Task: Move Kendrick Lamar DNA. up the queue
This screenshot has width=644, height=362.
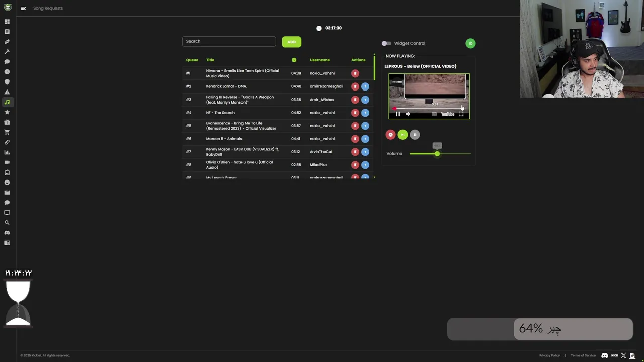Action: tap(365, 86)
